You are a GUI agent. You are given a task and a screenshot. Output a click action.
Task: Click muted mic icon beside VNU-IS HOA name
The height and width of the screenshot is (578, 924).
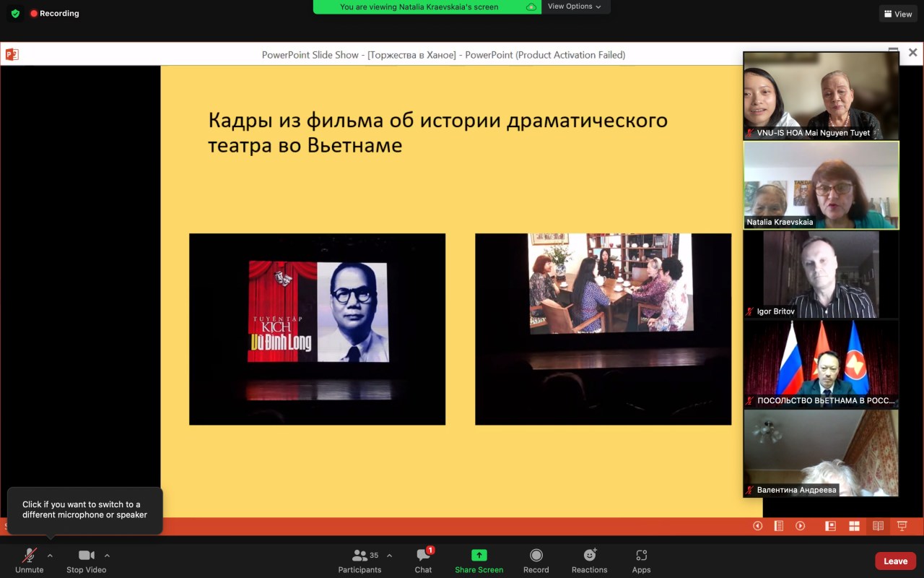pos(750,133)
